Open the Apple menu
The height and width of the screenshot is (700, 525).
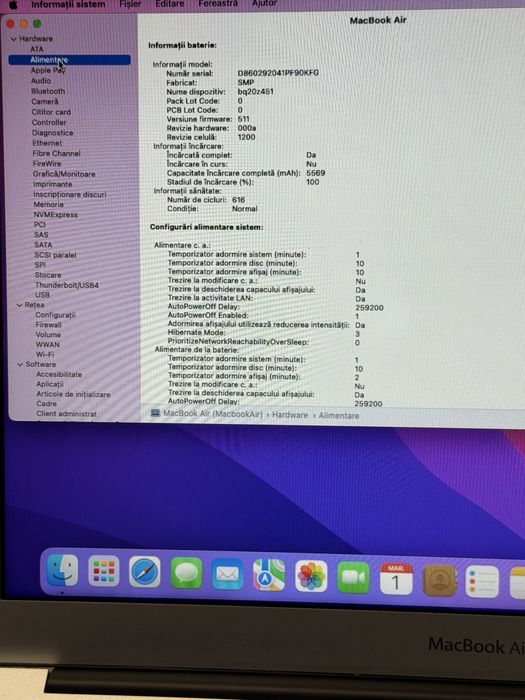pyautogui.click(x=13, y=4)
